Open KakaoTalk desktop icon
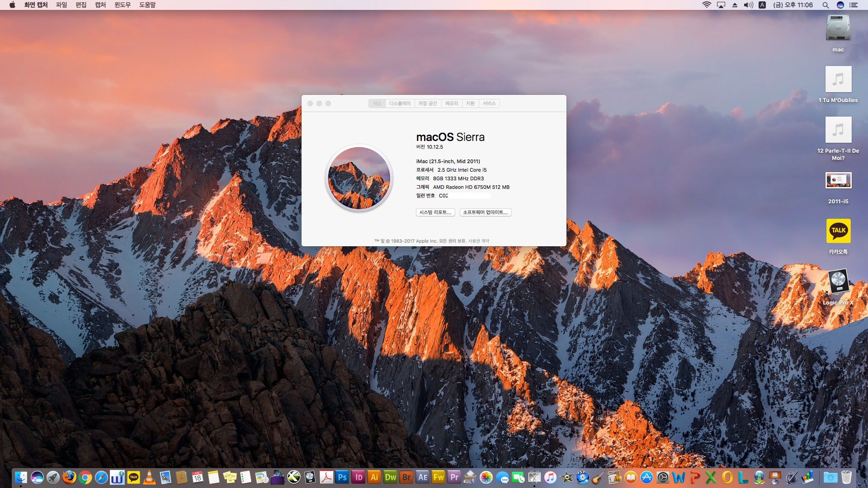Image resolution: width=868 pixels, height=488 pixels. (x=838, y=231)
